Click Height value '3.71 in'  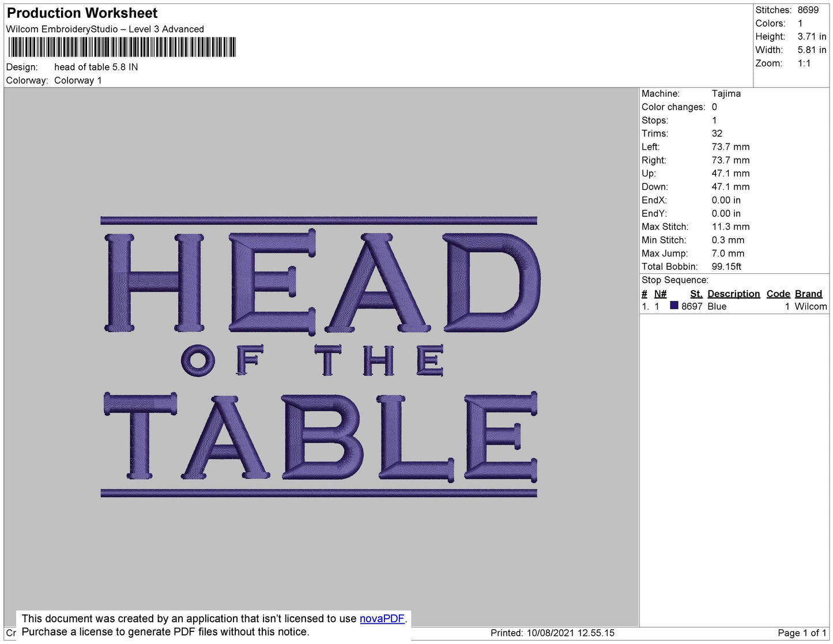(812, 36)
